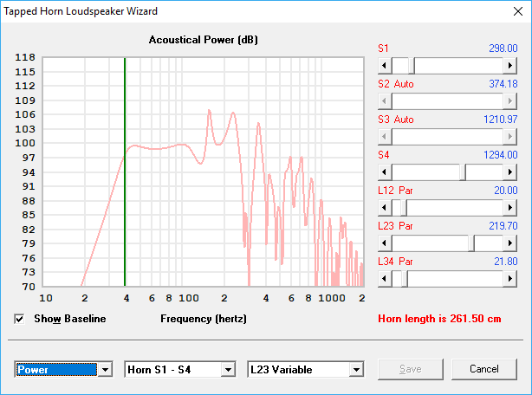Click the S2 value 374.18
This screenshot has height=395, width=532.
pos(503,84)
